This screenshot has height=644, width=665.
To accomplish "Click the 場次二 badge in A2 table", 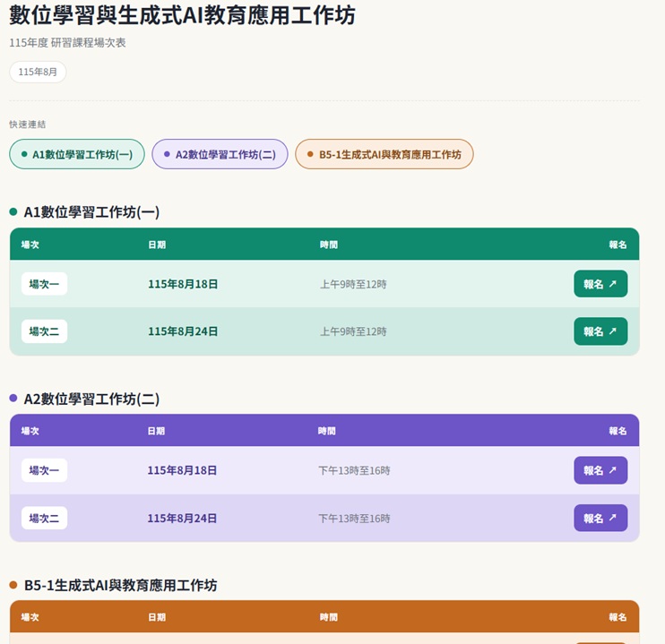I will (x=44, y=518).
